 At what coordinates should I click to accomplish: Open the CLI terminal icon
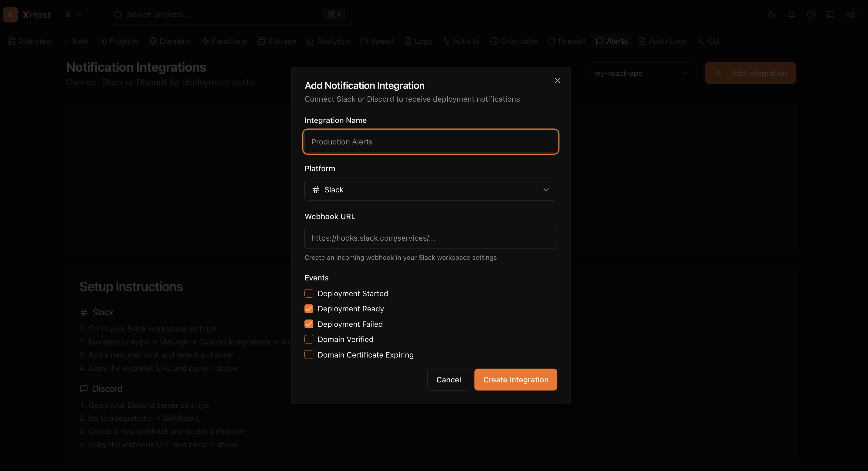[700, 41]
